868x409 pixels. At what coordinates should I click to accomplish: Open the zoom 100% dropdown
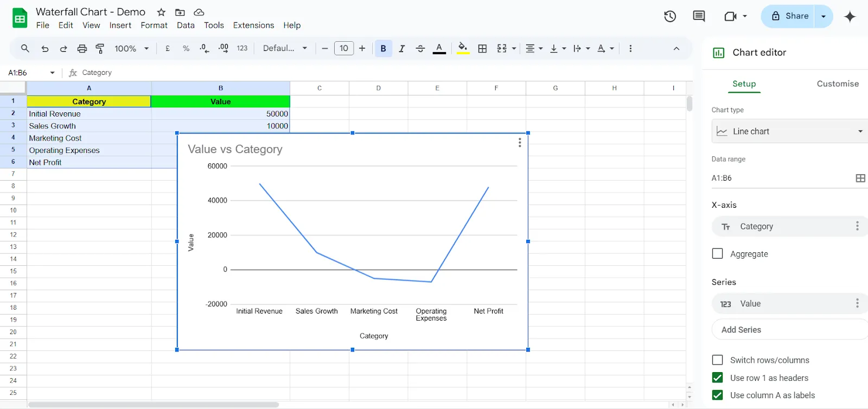pyautogui.click(x=131, y=48)
